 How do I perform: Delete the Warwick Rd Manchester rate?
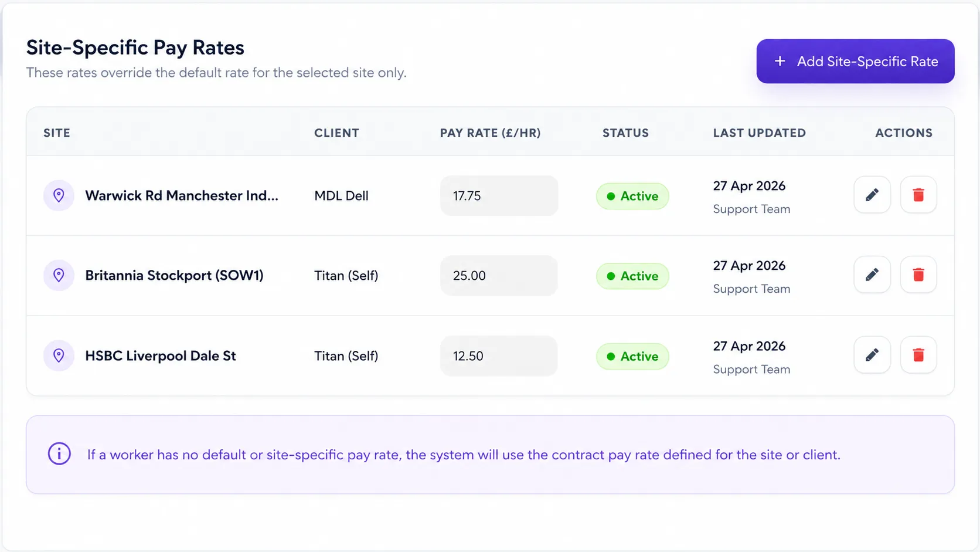918,195
